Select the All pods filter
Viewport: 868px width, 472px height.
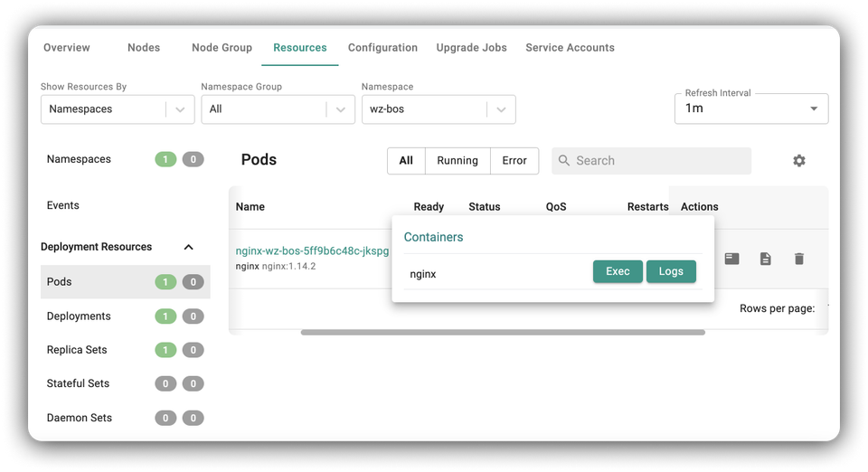[406, 161]
